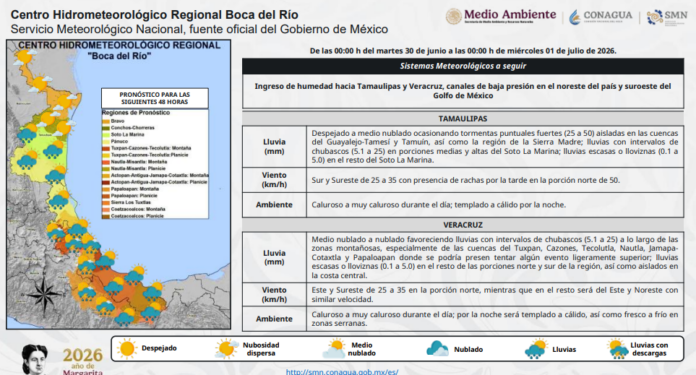Click the 'fresco a frío en zonas serranas' cell
Viewport: 696px width, 375px height.
coord(494,319)
